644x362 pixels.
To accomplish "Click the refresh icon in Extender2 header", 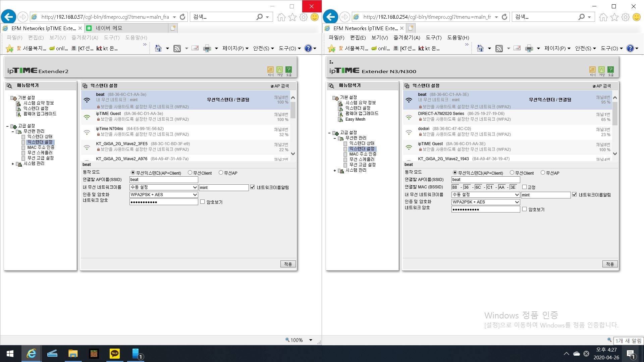I will tap(270, 69).
